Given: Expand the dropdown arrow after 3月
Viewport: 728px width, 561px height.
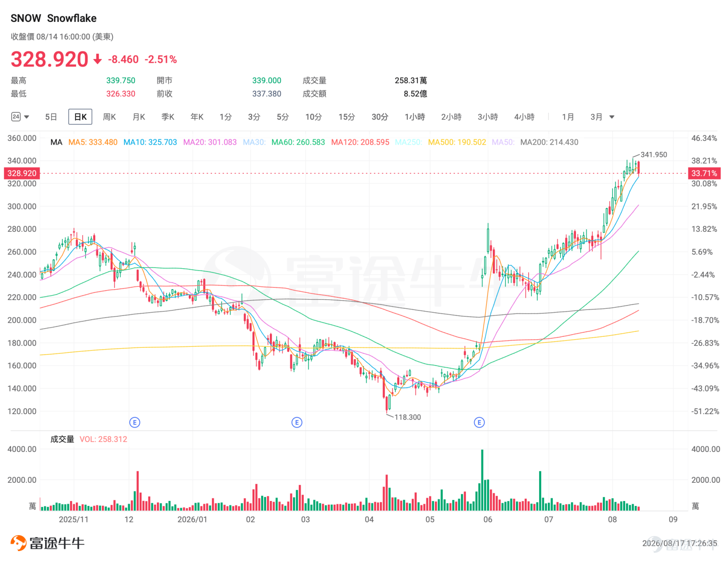Looking at the screenshot, I should (612, 117).
